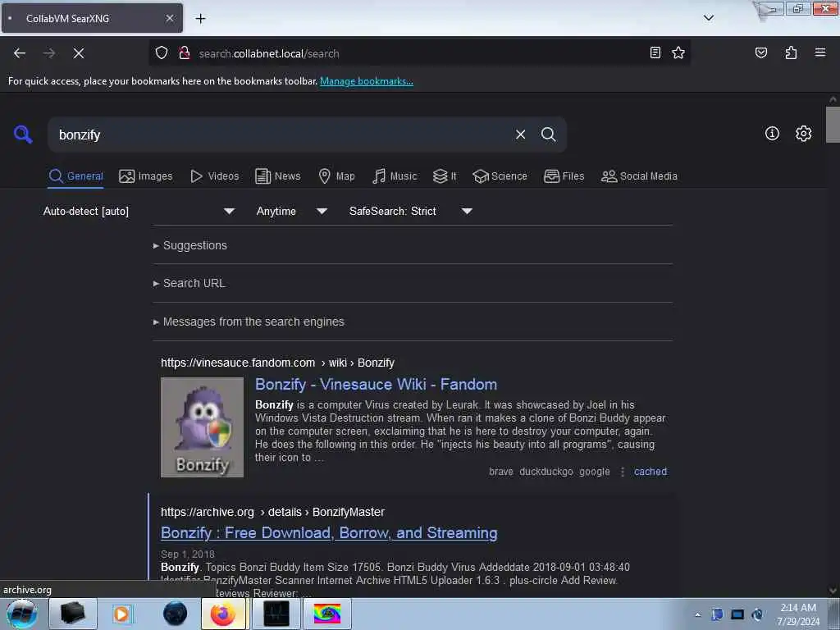Open Save to Pocket icon
Viewport: 840px width, 630px height.
tap(760, 52)
